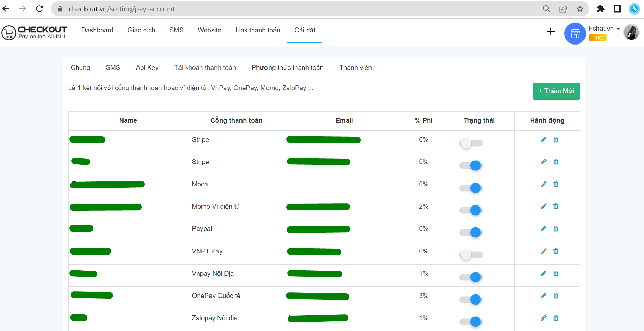Go to the Dashboard page
This screenshot has width=644, height=331.
97,30
